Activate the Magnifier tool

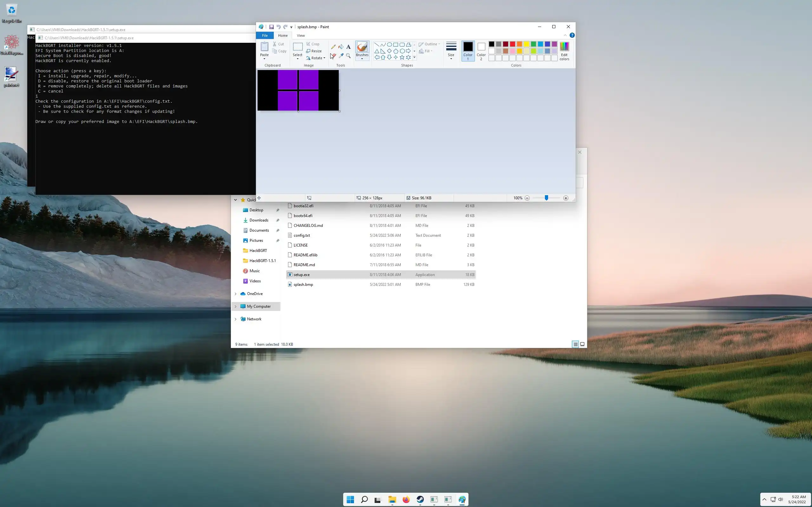348,56
